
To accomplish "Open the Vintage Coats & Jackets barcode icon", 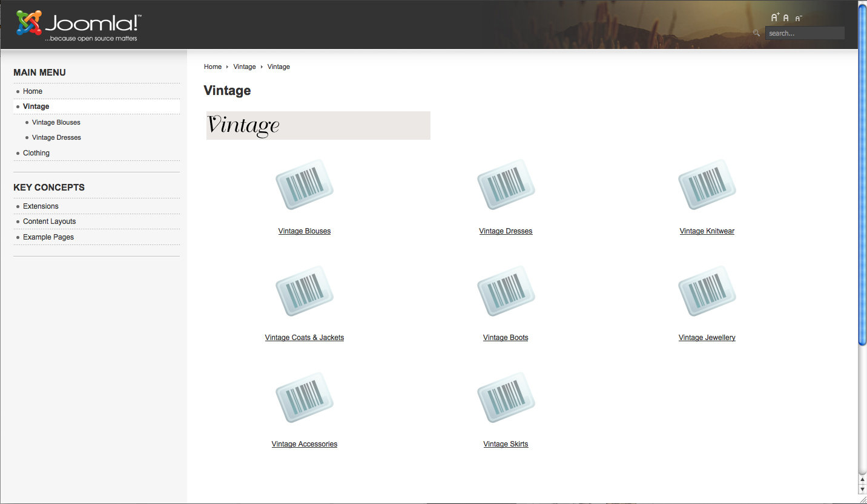I will (x=305, y=291).
